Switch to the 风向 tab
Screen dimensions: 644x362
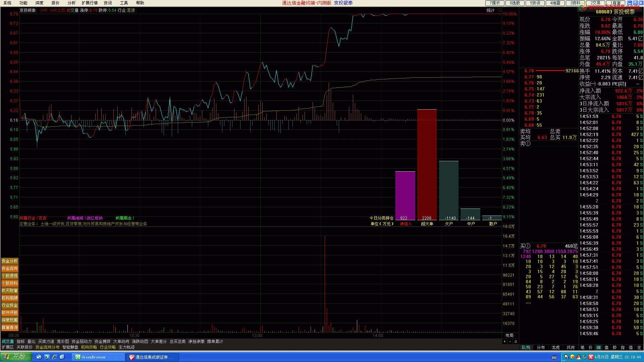[x=571, y=348]
